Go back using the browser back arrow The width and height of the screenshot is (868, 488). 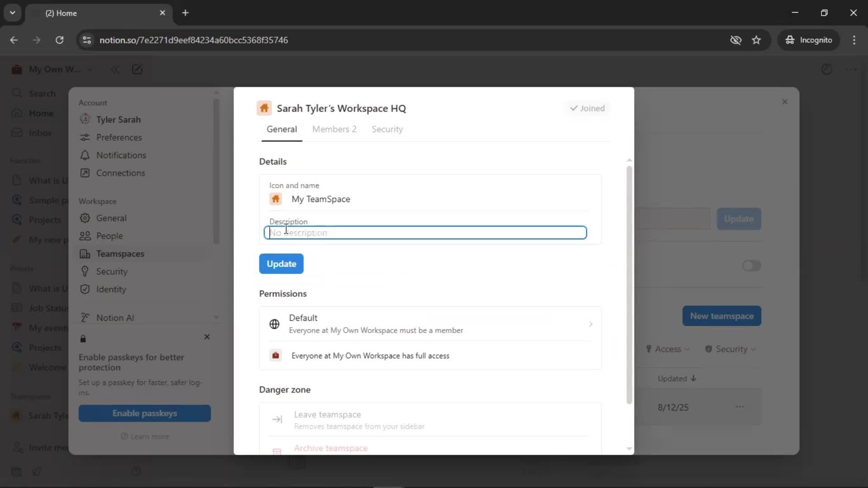coord(14,40)
